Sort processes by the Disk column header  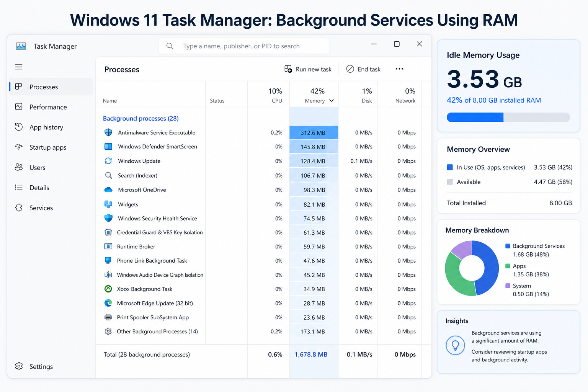pos(358,94)
